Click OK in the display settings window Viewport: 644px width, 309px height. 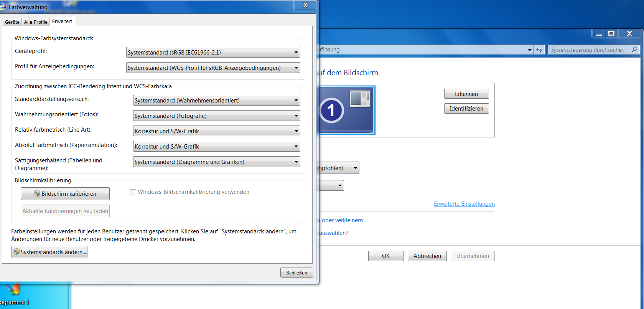(386, 256)
